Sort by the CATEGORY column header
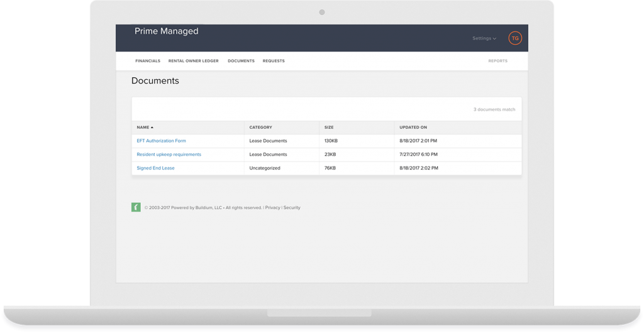 coord(260,128)
